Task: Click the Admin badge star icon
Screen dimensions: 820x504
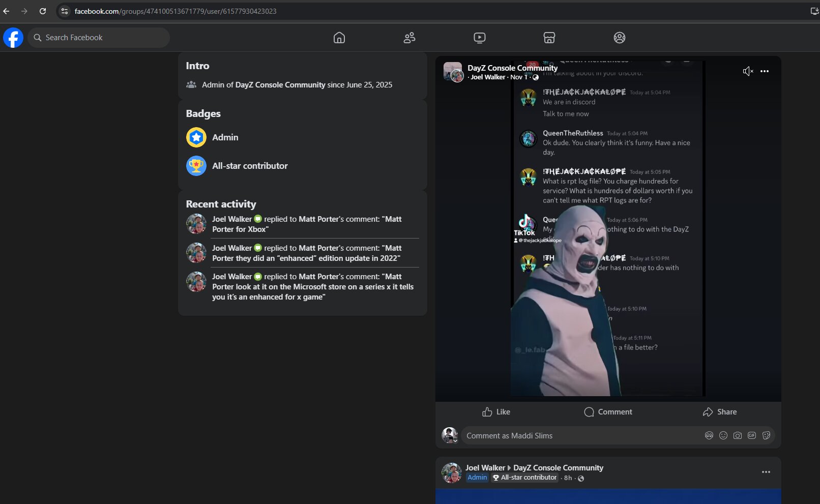Action: tap(196, 137)
